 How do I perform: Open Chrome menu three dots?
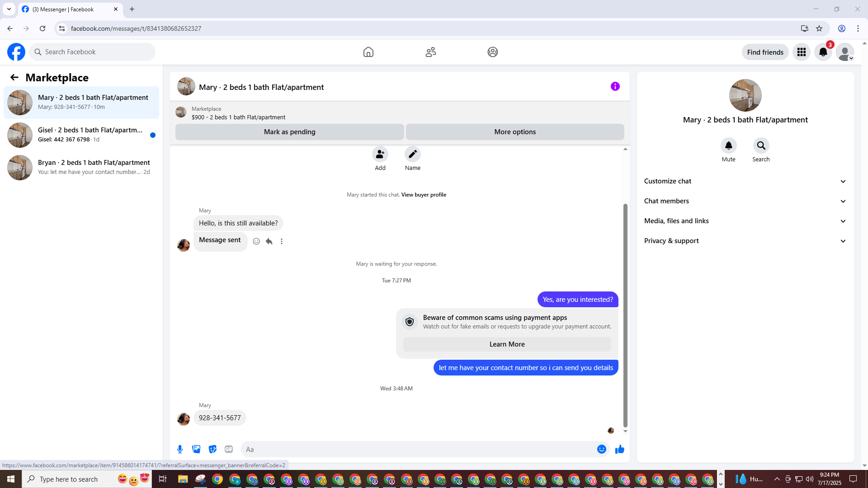click(858, 28)
